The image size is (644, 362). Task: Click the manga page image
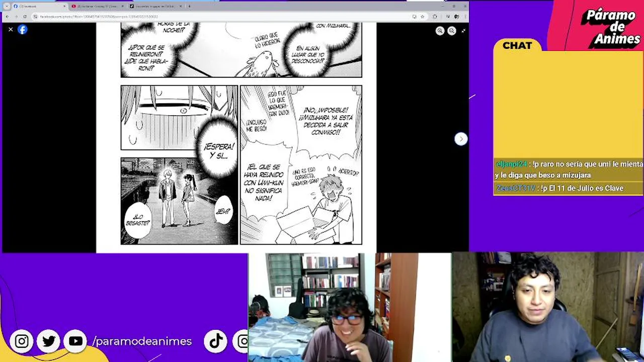click(x=236, y=137)
